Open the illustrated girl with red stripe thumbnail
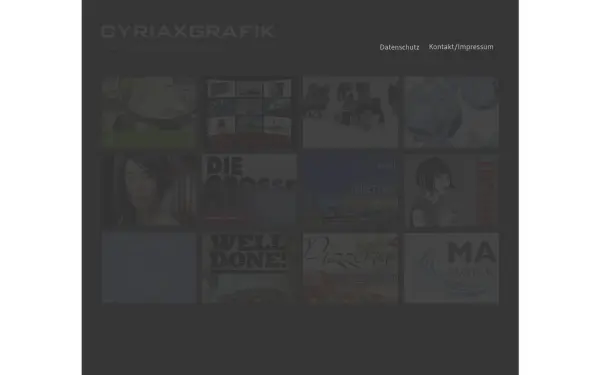This screenshot has height=375, width=600. (451, 190)
